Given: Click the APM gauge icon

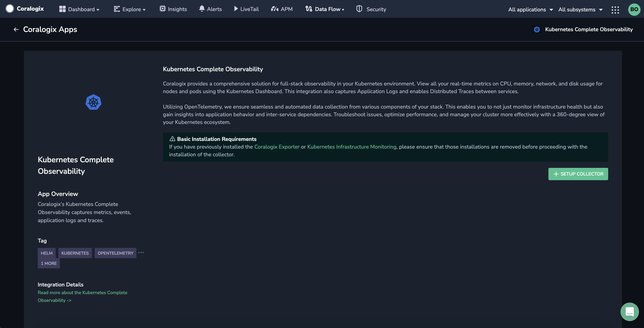Looking at the screenshot, I should point(275,9).
